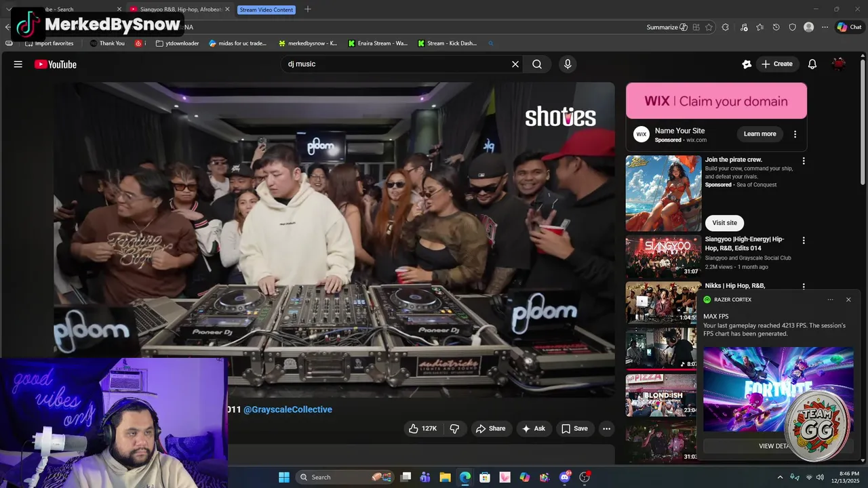Open the YouTube guide hamburger menu

[x=18, y=64]
